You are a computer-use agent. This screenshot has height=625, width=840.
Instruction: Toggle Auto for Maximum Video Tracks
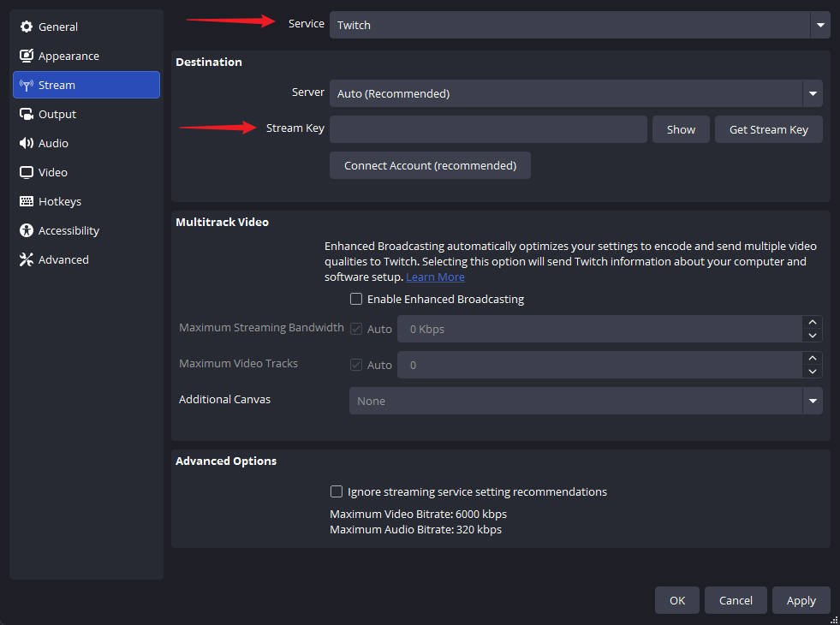[x=356, y=365]
